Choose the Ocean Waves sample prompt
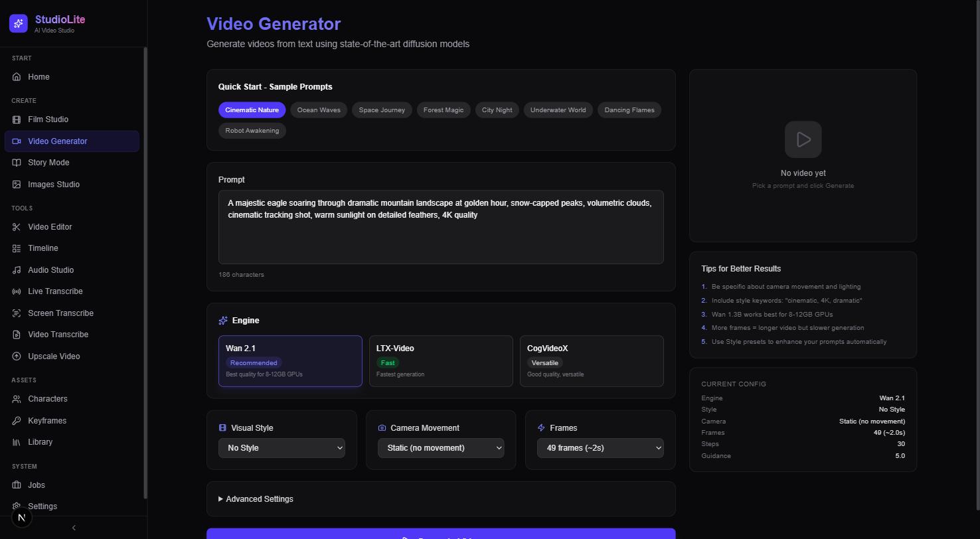This screenshot has height=539, width=980. (319, 110)
